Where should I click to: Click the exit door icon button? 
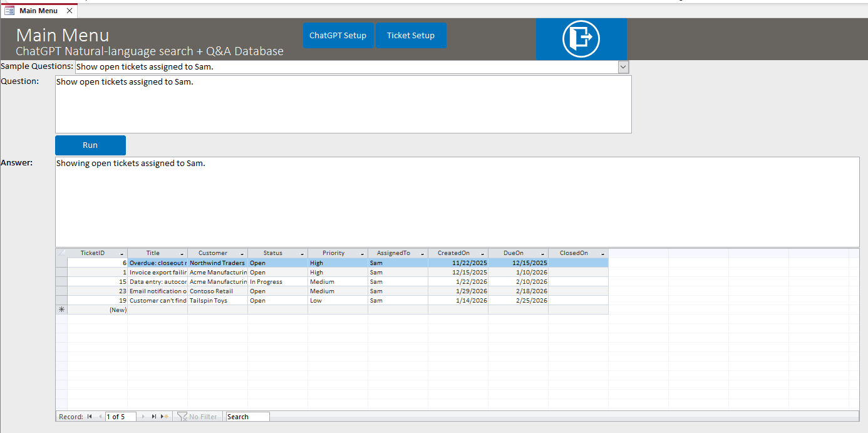[581, 39]
